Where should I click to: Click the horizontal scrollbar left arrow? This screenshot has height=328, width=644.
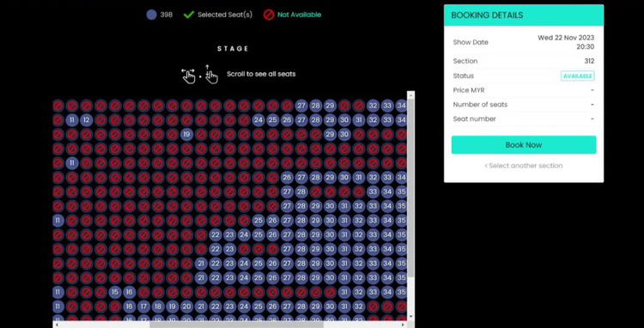57,325
